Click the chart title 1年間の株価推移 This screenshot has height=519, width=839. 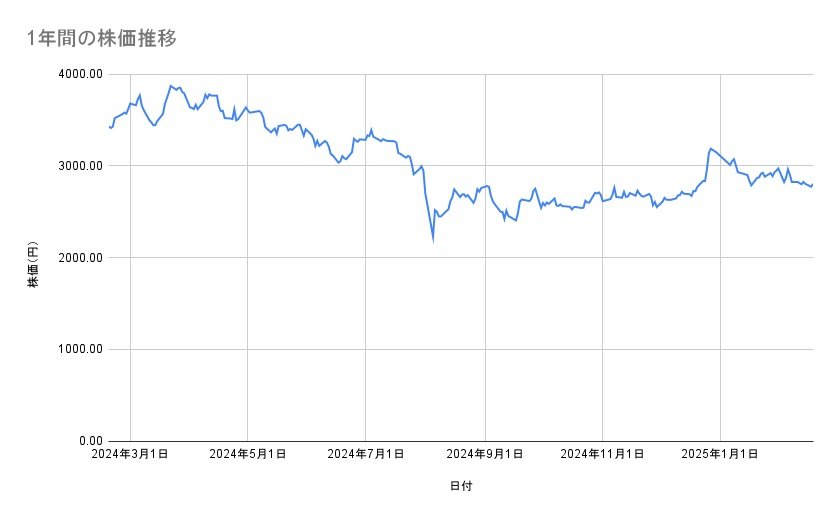(104, 38)
